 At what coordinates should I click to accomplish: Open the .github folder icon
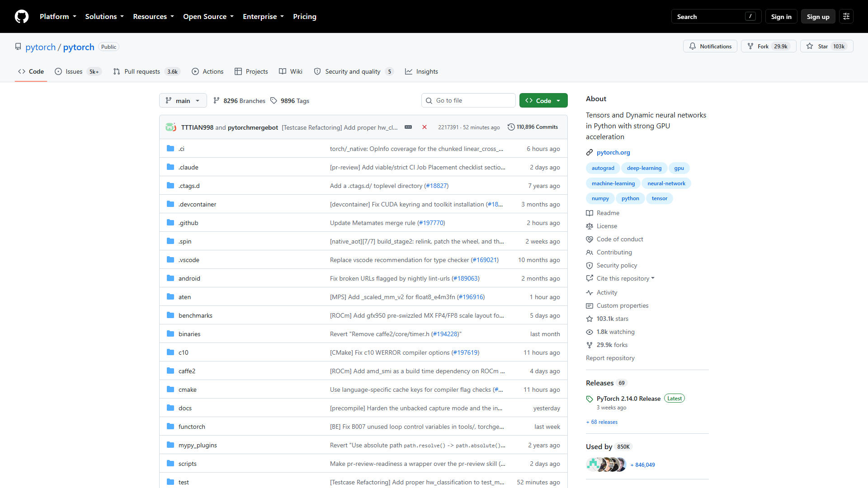(170, 223)
